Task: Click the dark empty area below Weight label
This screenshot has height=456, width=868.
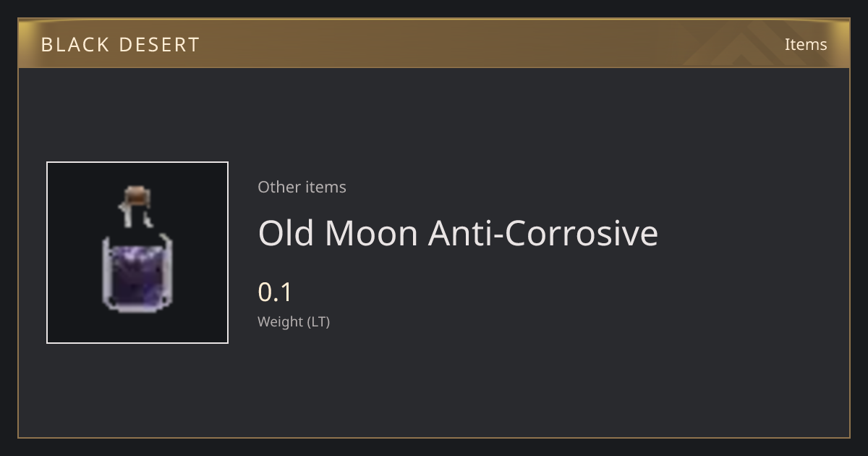Action: click(434, 384)
